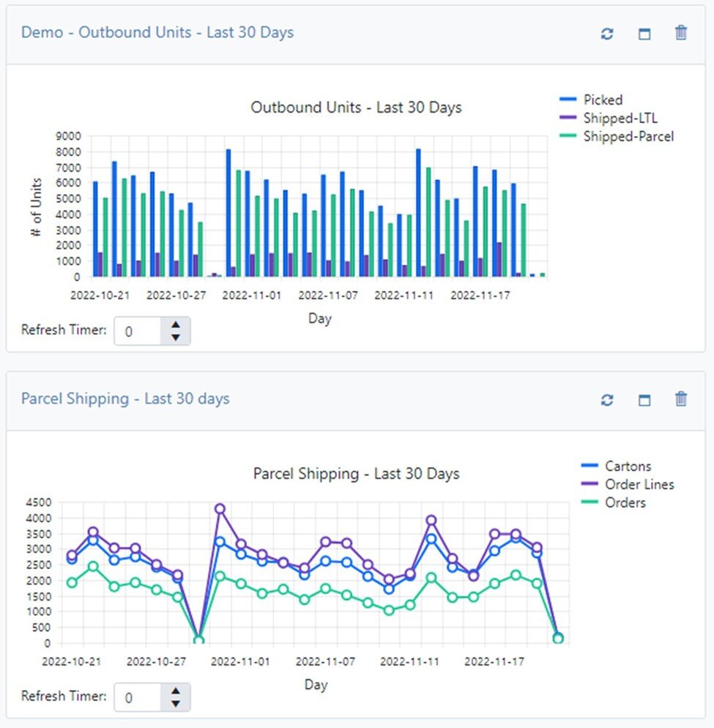
Task: Refresh the Outbound Units widget
Action: pyautogui.click(x=607, y=34)
